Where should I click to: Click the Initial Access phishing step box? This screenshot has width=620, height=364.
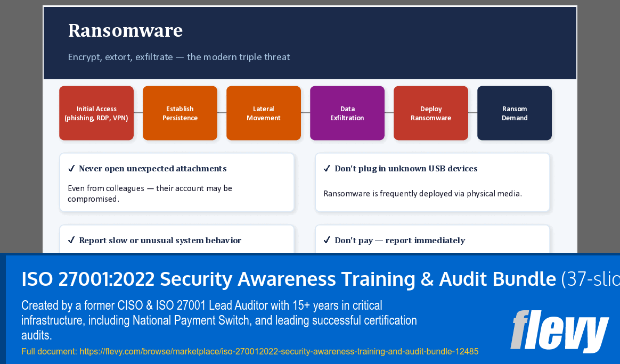(96, 113)
